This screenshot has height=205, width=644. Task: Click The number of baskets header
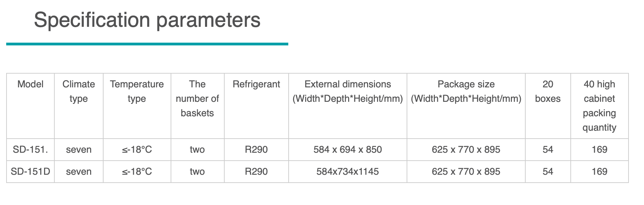click(x=197, y=99)
